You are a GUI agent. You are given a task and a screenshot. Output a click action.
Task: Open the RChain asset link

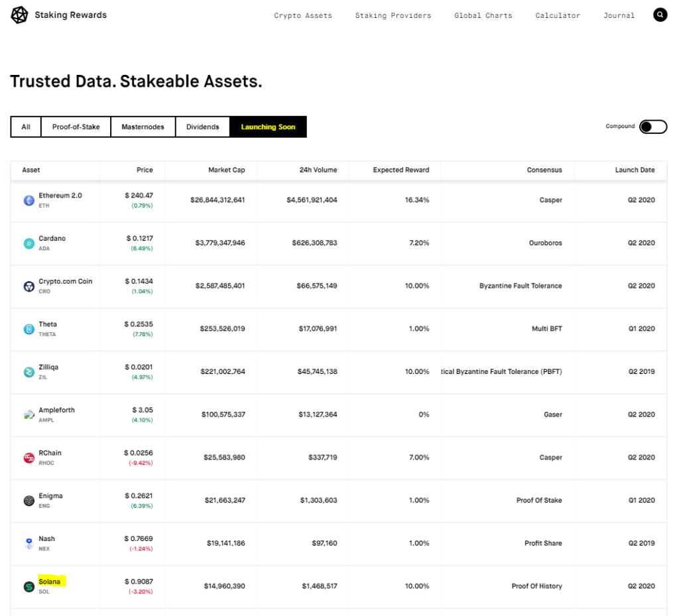(x=50, y=453)
